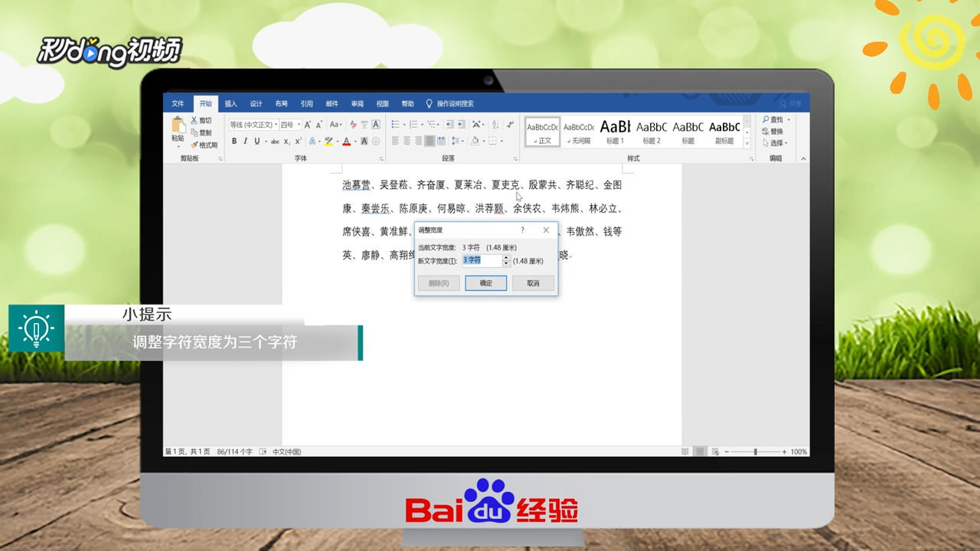The width and height of the screenshot is (980, 551).
Task: Click the Cut (剪切) scissors button
Action: tap(201, 121)
